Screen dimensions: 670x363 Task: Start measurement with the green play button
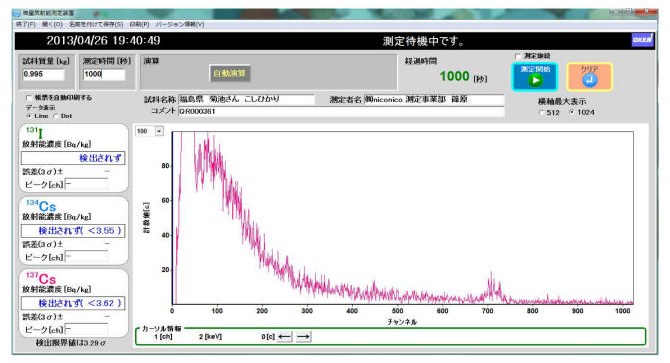tap(535, 77)
